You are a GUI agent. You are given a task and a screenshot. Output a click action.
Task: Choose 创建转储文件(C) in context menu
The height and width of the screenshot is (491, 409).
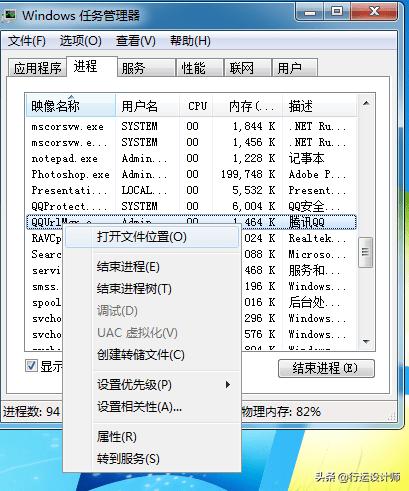pos(152,355)
